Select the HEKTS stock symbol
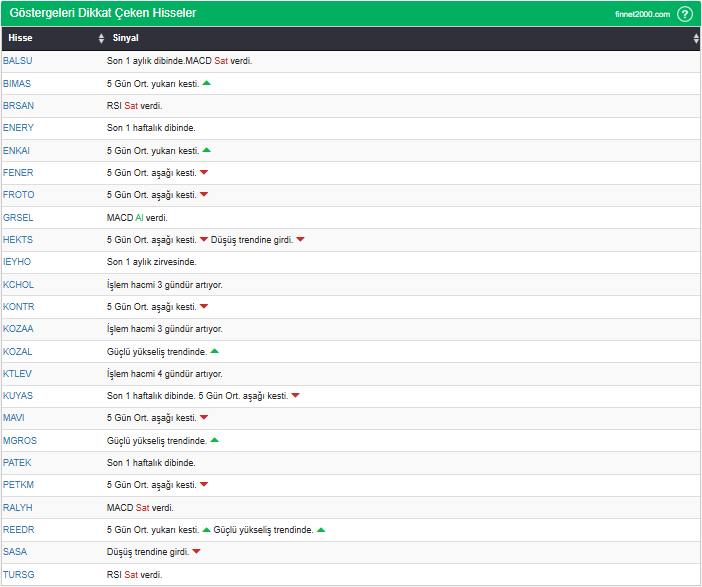The height and width of the screenshot is (587, 702). coord(18,240)
